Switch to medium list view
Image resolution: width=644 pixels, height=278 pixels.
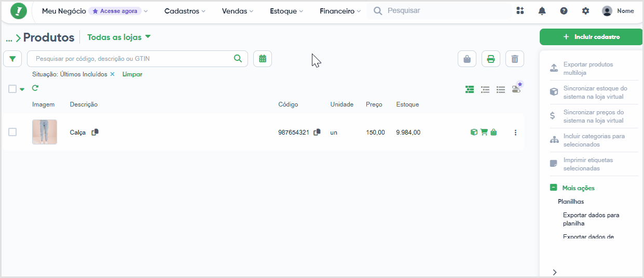[x=486, y=89]
